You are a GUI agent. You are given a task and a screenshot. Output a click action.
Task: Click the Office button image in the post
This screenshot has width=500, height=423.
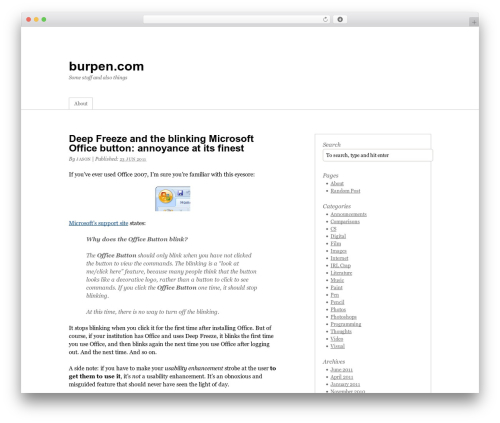tap(173, 198)
